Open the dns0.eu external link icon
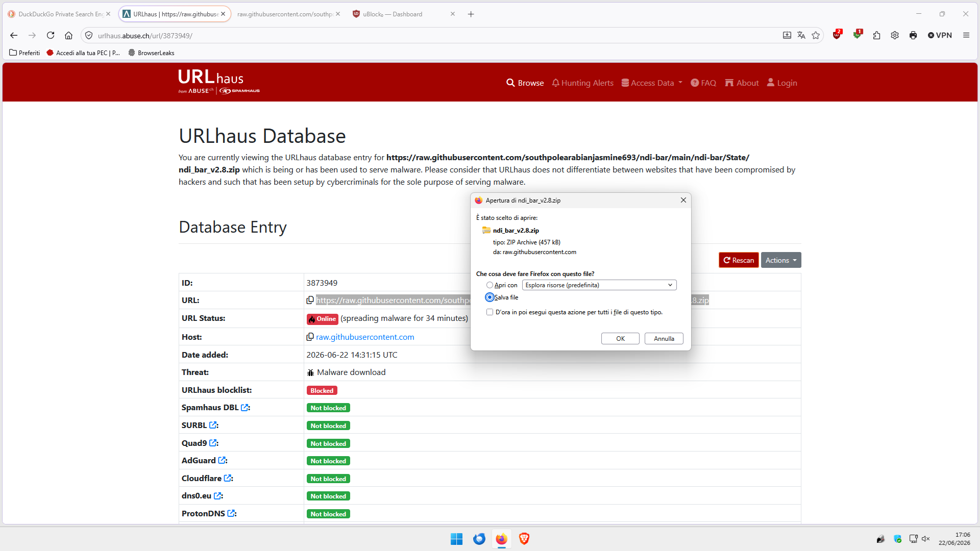Image resolution: width=980 pixels, height=551 pixels. 217,496
